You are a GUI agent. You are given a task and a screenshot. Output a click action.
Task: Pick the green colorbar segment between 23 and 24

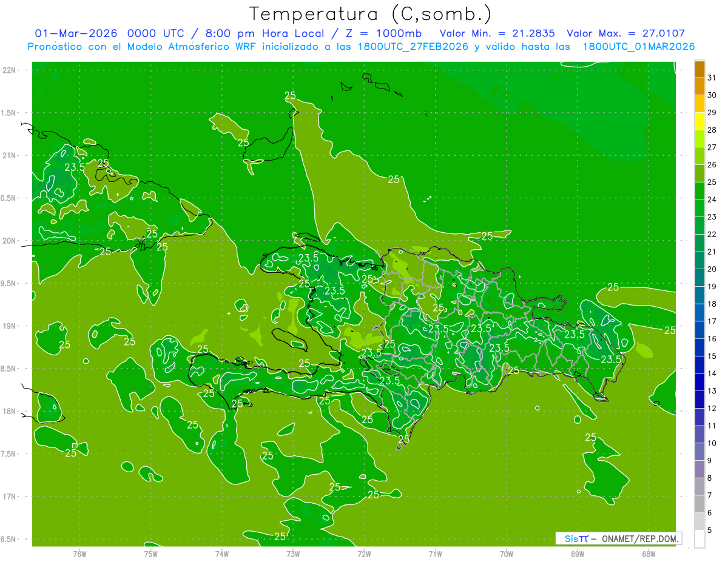(700, 209)
